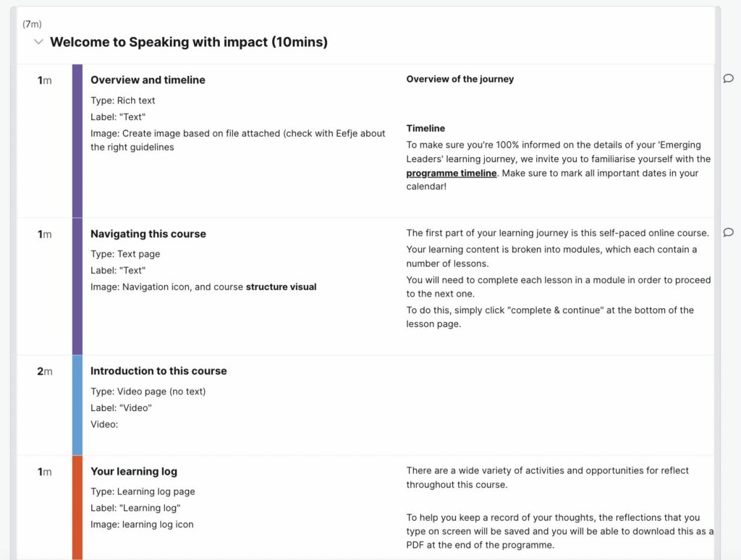
Task: Click the Your learning log block title
Action: pyautogui.click(x=134, y=472)
